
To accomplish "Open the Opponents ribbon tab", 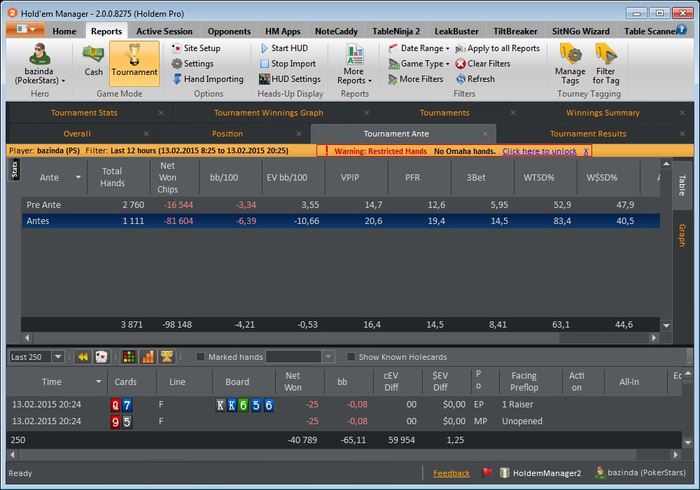I will point(229,31).
